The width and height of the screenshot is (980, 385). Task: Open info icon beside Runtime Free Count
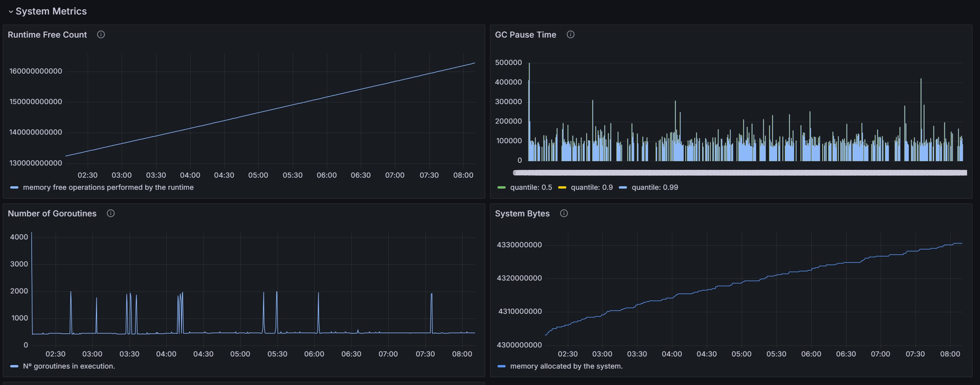coord(101,34)
